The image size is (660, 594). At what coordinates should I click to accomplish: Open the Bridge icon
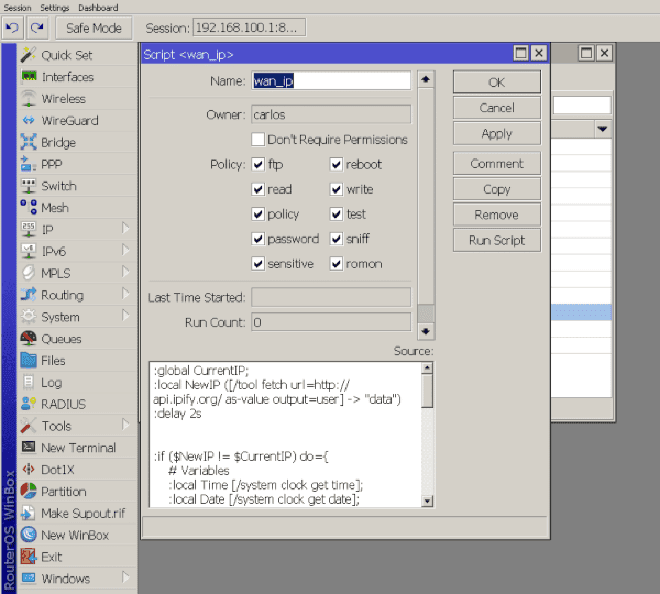[x=29, y=142]
